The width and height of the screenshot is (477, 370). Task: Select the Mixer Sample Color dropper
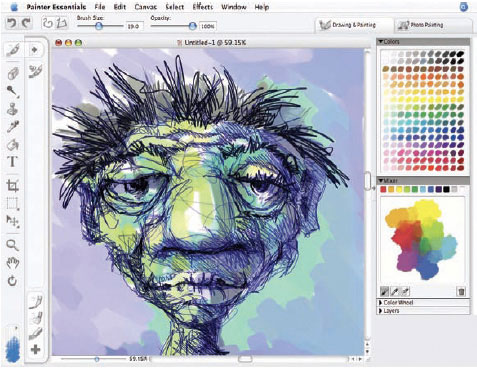(x=395, y=292)
